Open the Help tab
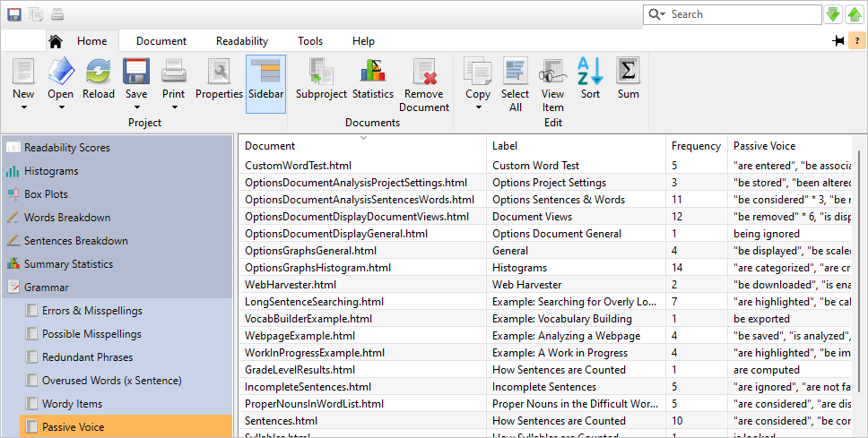Viewport: 868px width, 438px height. coord(363,41)
